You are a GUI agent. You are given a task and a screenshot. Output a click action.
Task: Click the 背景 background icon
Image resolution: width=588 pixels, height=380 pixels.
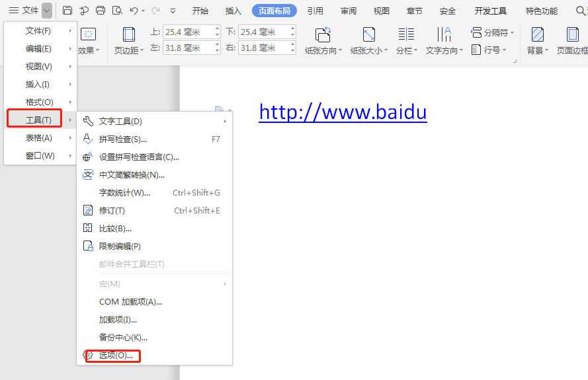[x=537, y=34]
